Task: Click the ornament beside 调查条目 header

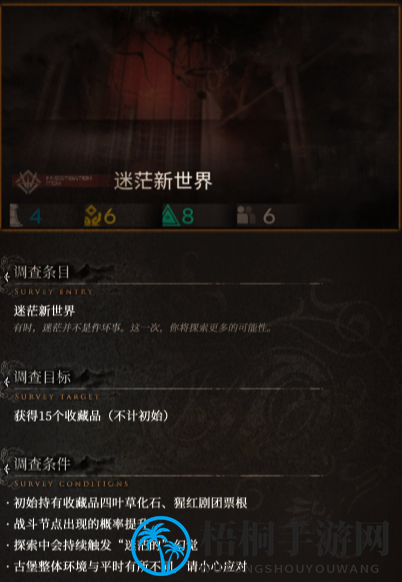Action: (x=6, y=275)
